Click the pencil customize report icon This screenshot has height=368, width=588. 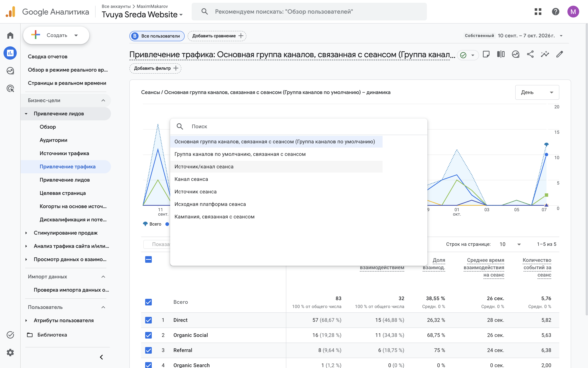560,54
